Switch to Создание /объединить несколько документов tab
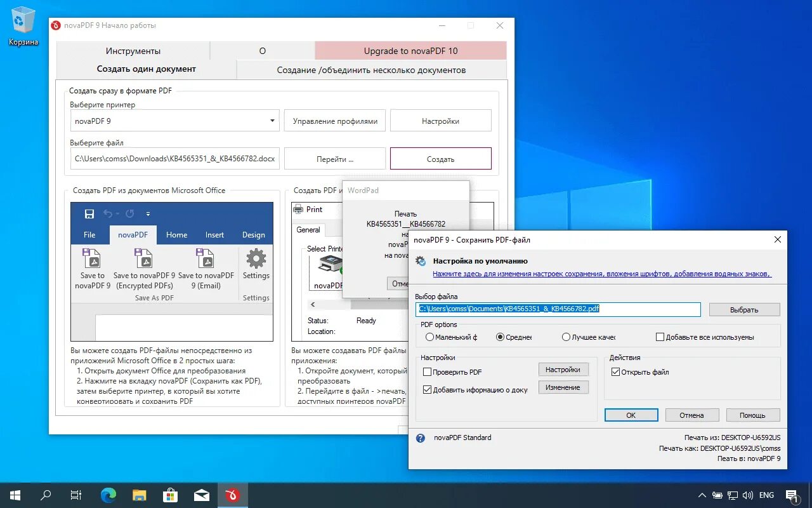 click(x=372, y=70)
